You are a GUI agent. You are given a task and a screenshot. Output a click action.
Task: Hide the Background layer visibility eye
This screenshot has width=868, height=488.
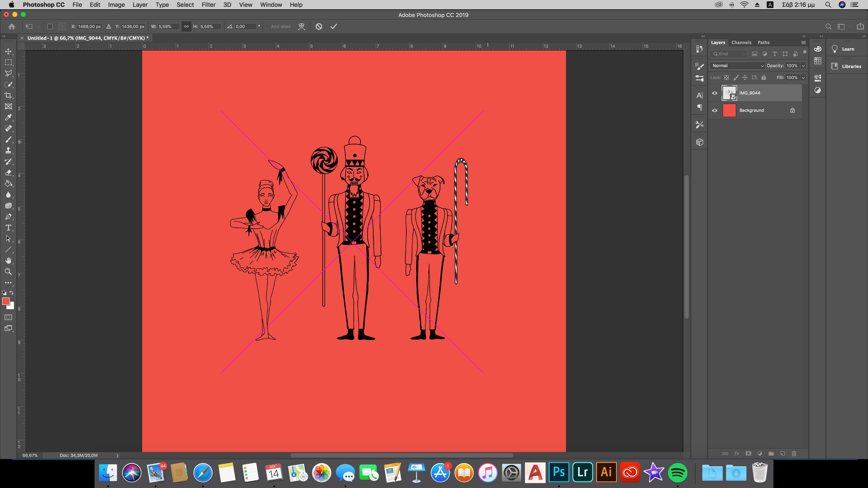[715, 111]
